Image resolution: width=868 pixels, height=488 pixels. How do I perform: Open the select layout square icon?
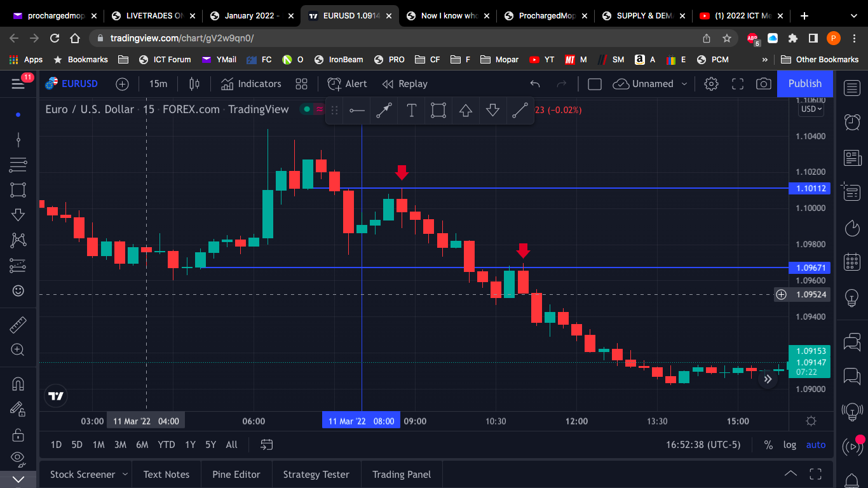595,84
